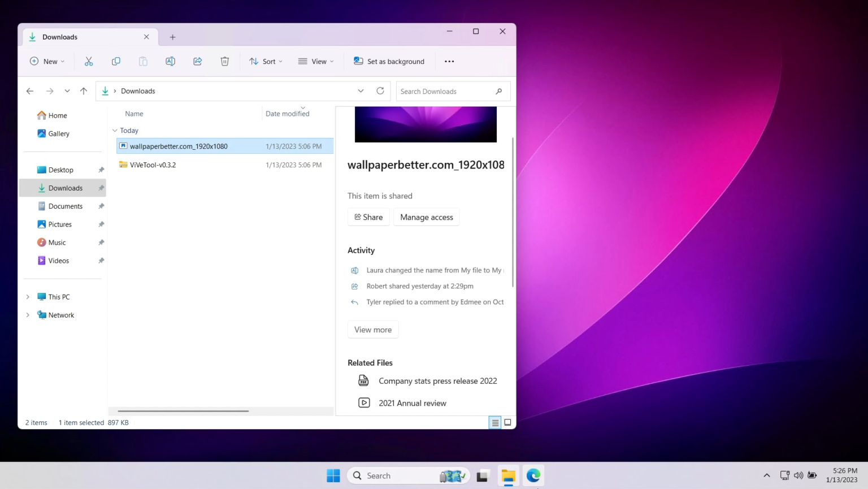Delete the wallpaper file using trash icon

tap(224, 61)
